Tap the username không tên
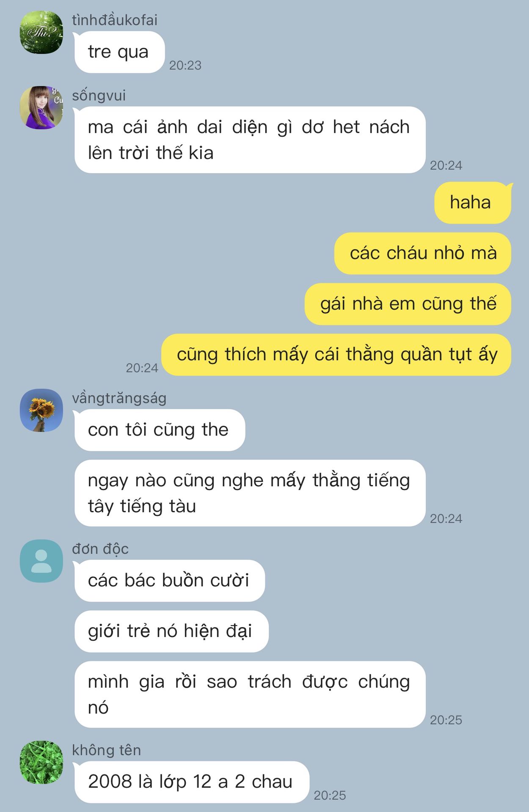Viewport: 529px width, 812px height. [x=107, y=750]
